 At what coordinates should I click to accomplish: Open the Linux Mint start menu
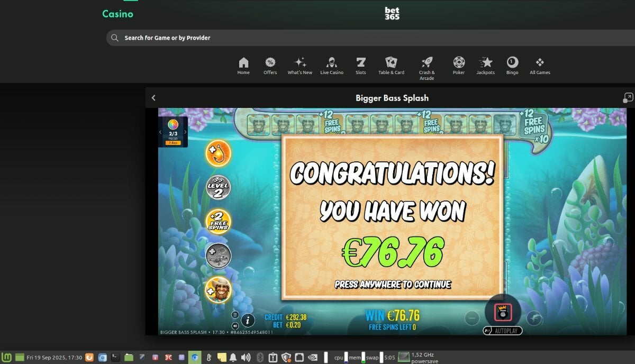tap(7, 358)
